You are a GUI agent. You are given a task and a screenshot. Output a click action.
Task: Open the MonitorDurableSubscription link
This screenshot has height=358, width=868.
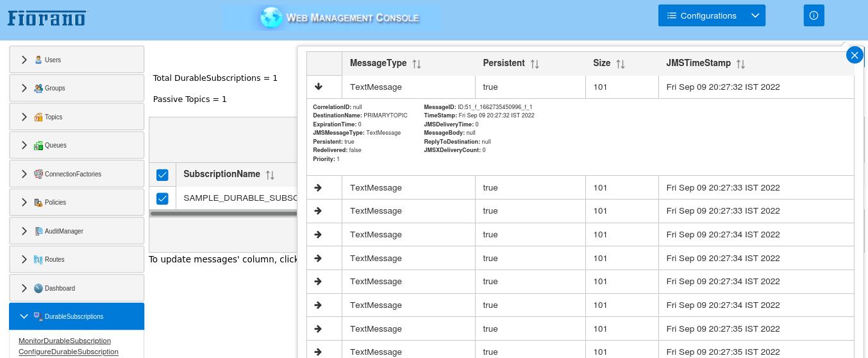[65, 341]
